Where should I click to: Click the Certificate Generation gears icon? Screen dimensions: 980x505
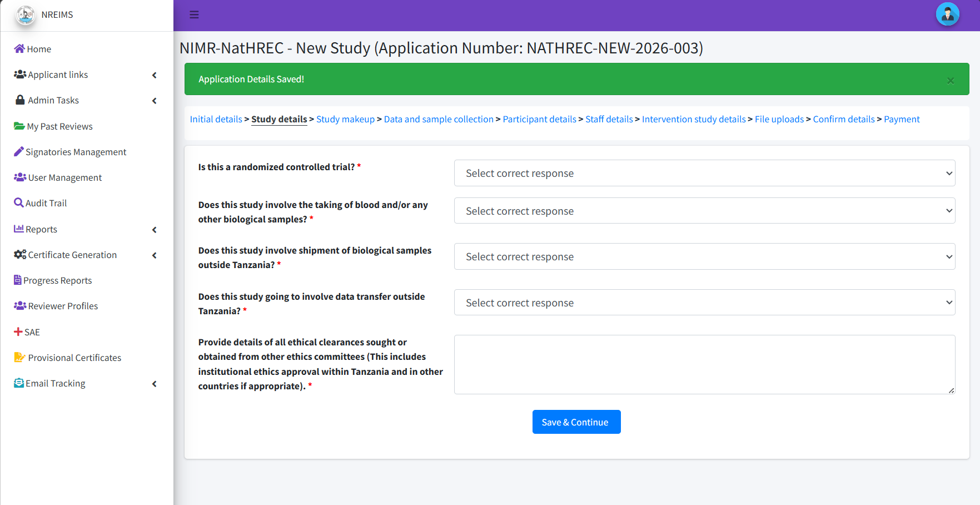[x=20, y=254]
